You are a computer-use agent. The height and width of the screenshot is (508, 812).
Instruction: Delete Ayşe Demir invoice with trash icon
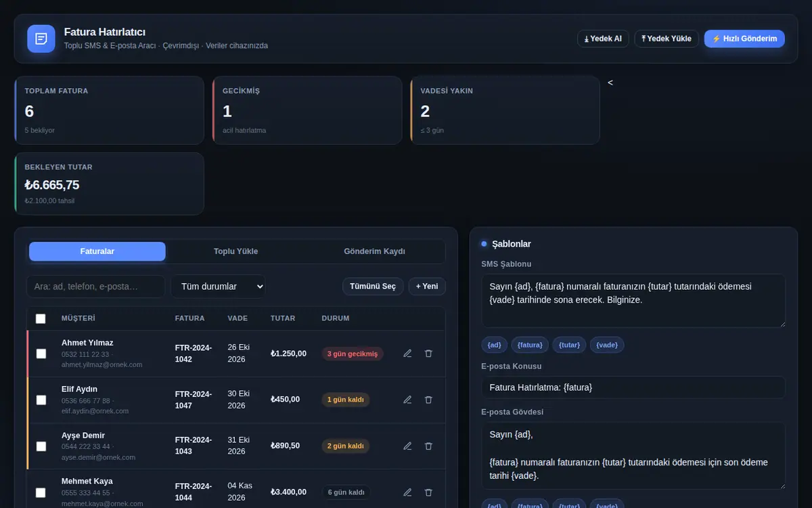coord(428,446)
